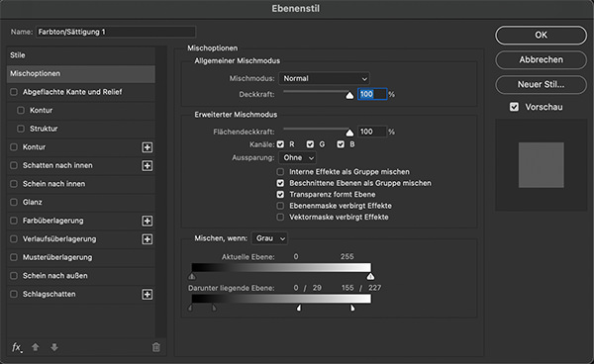The width and height of the screenshot is (594, 364).
Task: Enable the Struktur checkbox
Action: click(x=21, y=129)
